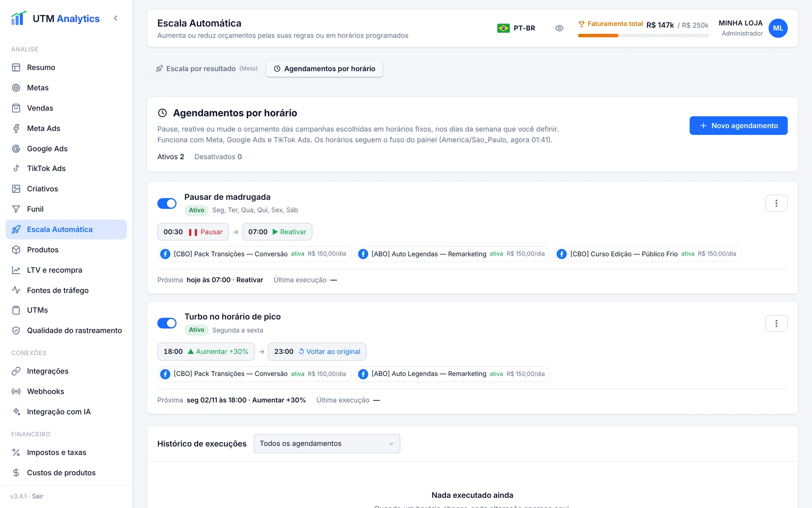Open options menu for Turbo no horário de pico
The image size is (812, 508).
pos(776,323)
